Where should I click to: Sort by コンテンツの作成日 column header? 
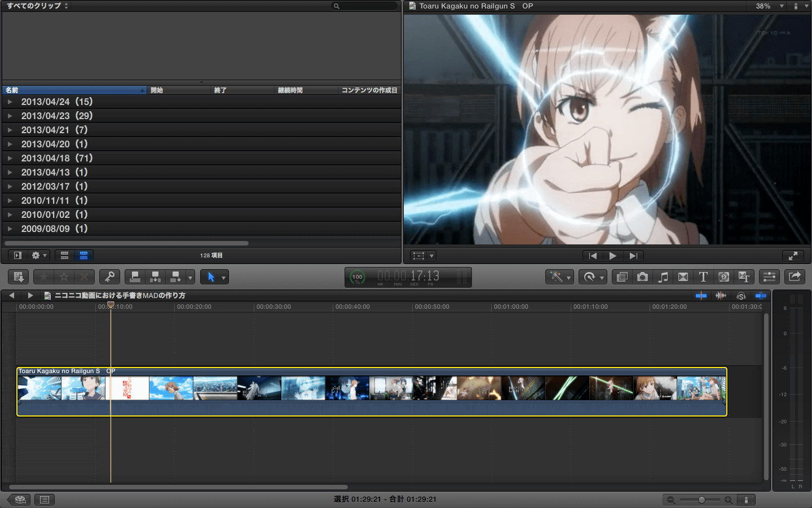[369, 90]
